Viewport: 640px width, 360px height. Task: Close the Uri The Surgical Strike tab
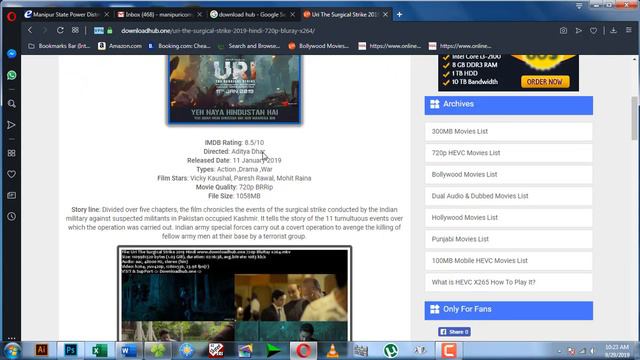[x=385, y=14]
